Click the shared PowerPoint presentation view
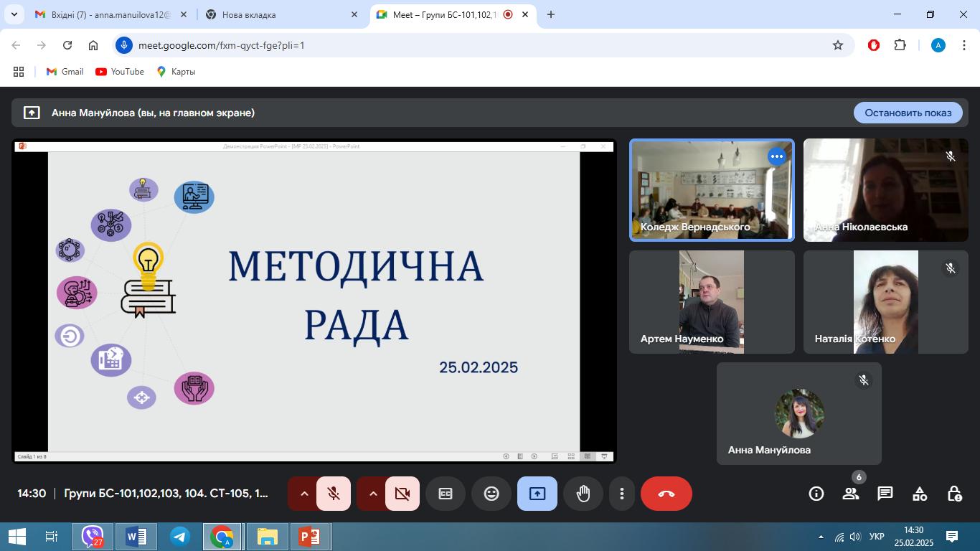This screenshot has width=980, height=551. pyautogui.click(x=314, y=301)
